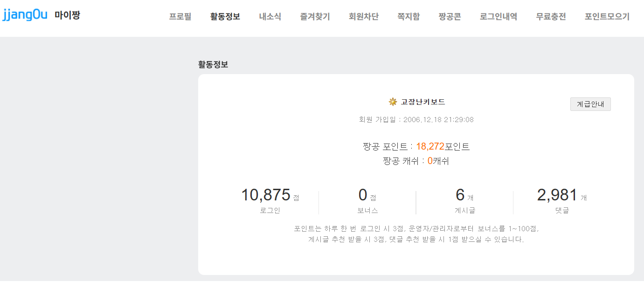This screenshot has height=302, width=644.
Task: Click the 6 게시글 post count
Action: [460, 195]
